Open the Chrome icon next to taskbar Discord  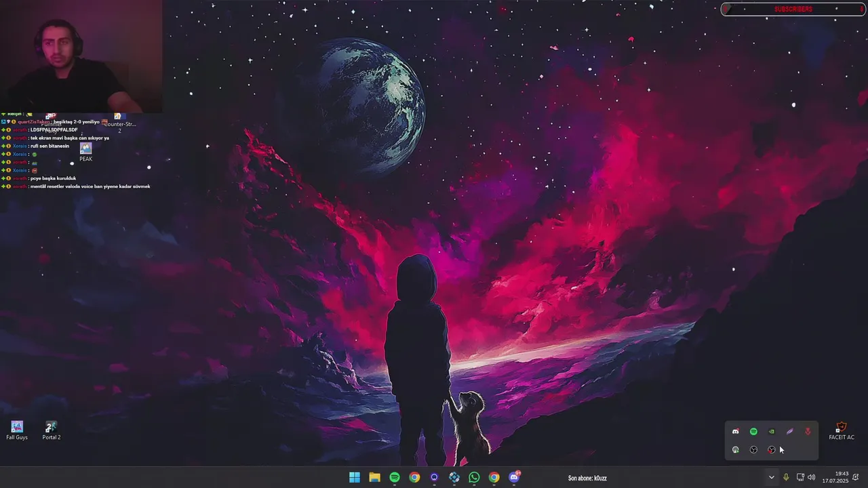pos(494,477)
